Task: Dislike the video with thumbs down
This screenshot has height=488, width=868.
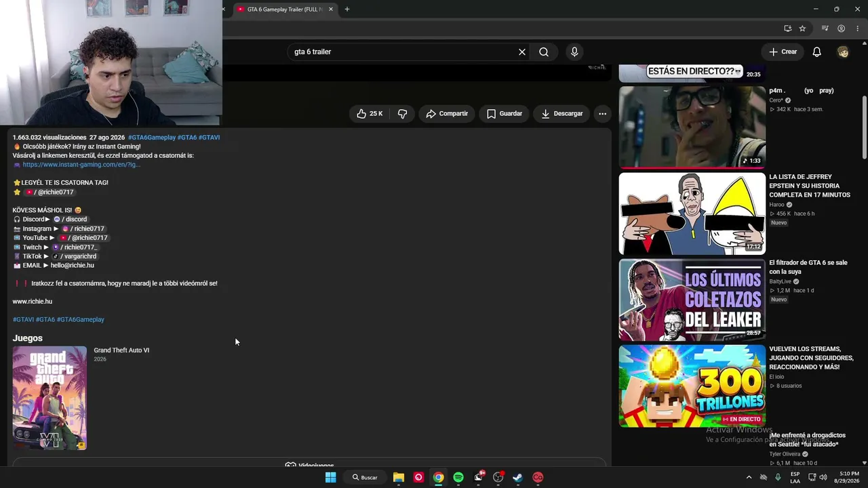Action: pyautogui.click(x=402, y=114)
